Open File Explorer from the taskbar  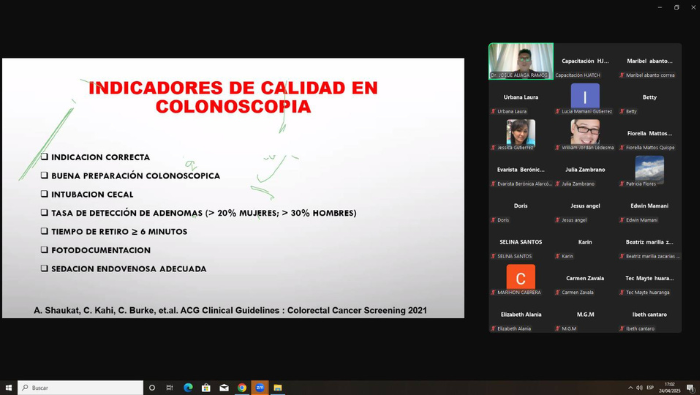point(278,387)
